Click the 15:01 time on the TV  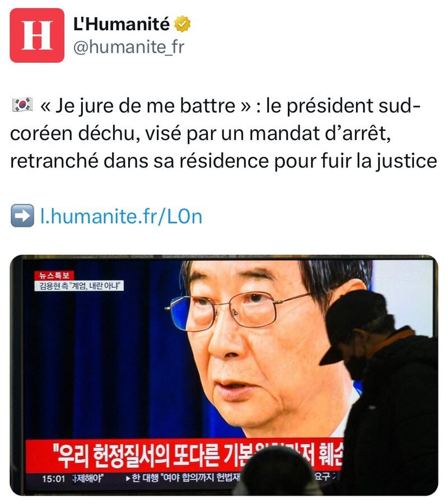[53, 479]
